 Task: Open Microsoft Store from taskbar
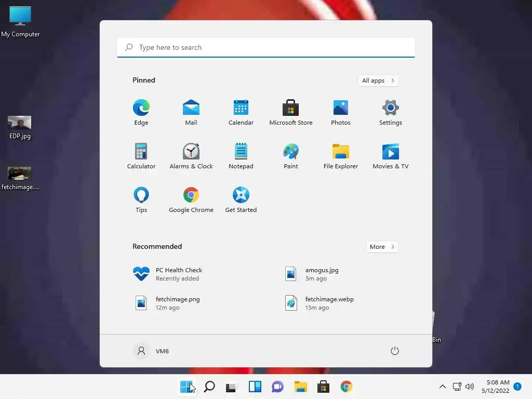[323, 387]
